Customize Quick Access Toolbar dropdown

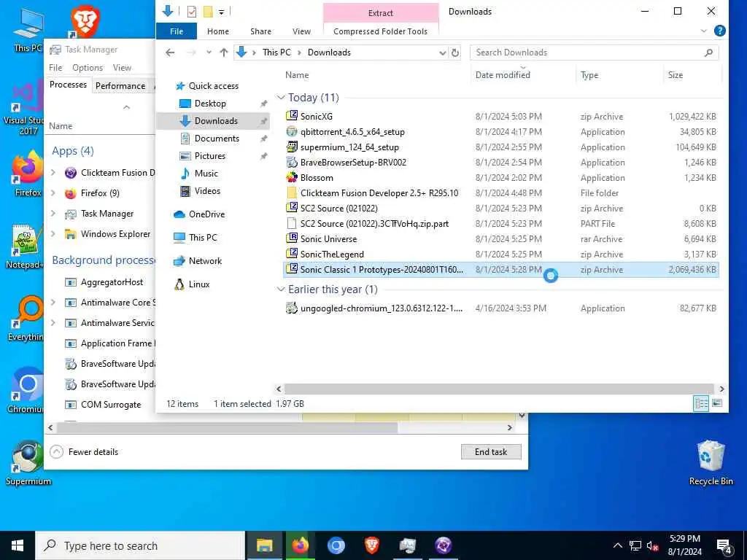222,12
